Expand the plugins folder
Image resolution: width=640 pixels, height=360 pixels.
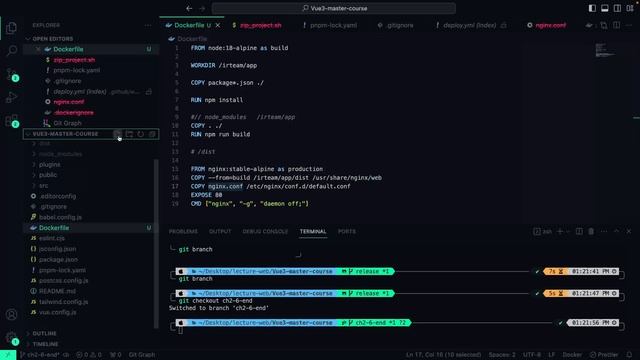(x=49, y=164)
